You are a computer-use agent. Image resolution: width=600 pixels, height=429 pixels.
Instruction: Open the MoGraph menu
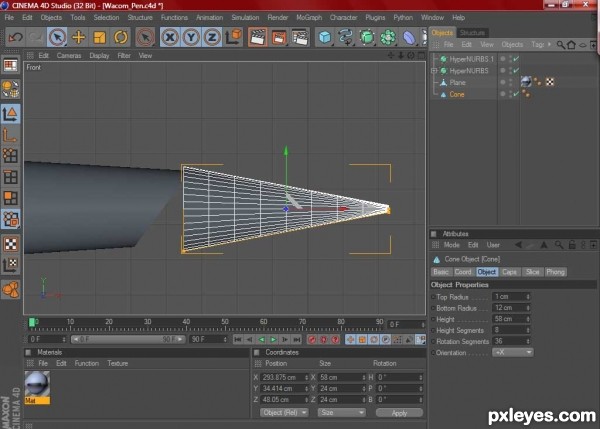309,18
